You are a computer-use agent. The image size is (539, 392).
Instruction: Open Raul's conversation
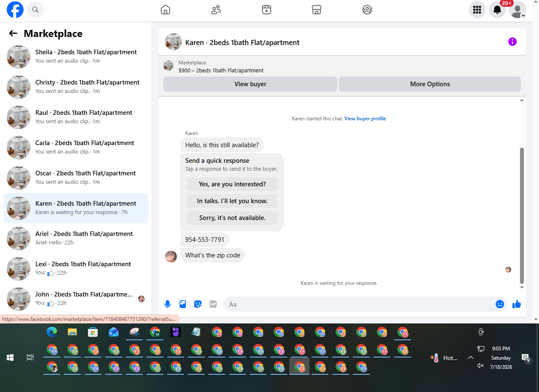76,117
